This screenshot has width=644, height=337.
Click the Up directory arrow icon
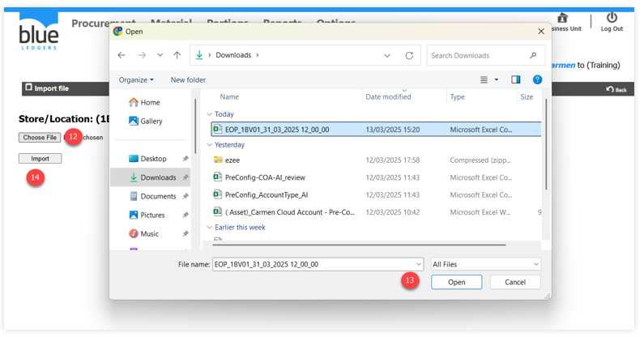point(177,55)
